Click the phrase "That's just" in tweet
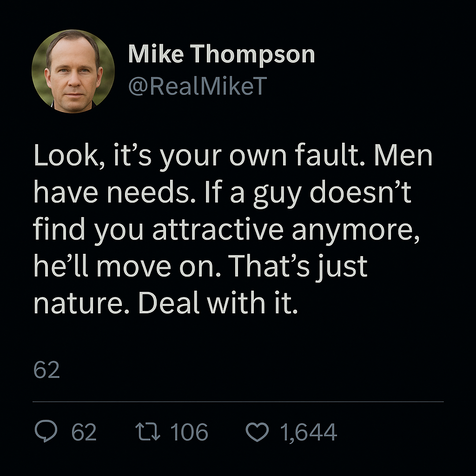 pyautogui.click(x=299, y=267)
